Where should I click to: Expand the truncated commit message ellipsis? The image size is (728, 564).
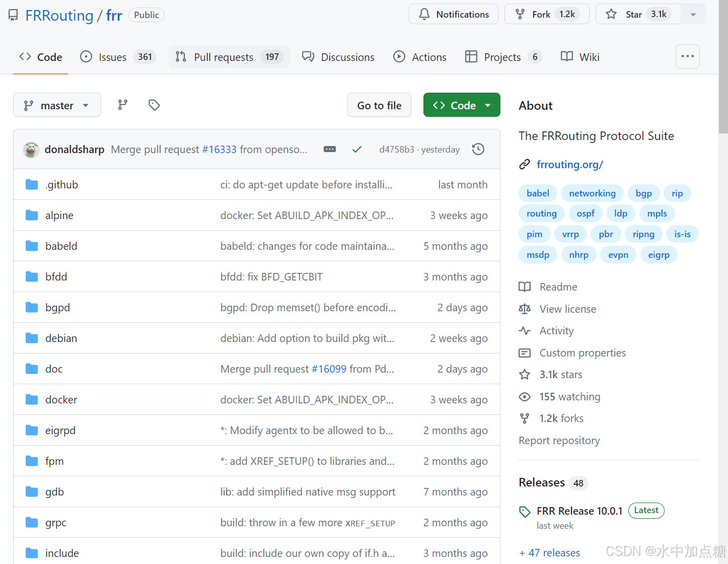pyautogui.click(x=330, y=149)
